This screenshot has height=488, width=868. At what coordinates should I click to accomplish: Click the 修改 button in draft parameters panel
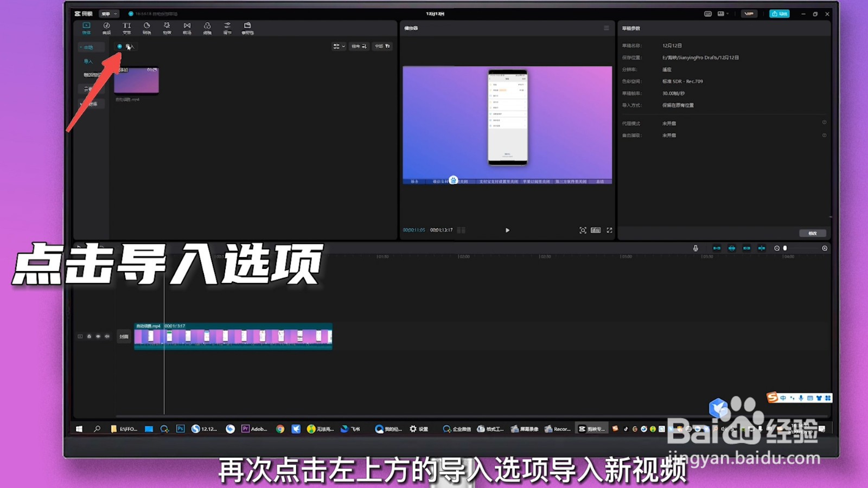pyautogui.click(x=812, y=233)
